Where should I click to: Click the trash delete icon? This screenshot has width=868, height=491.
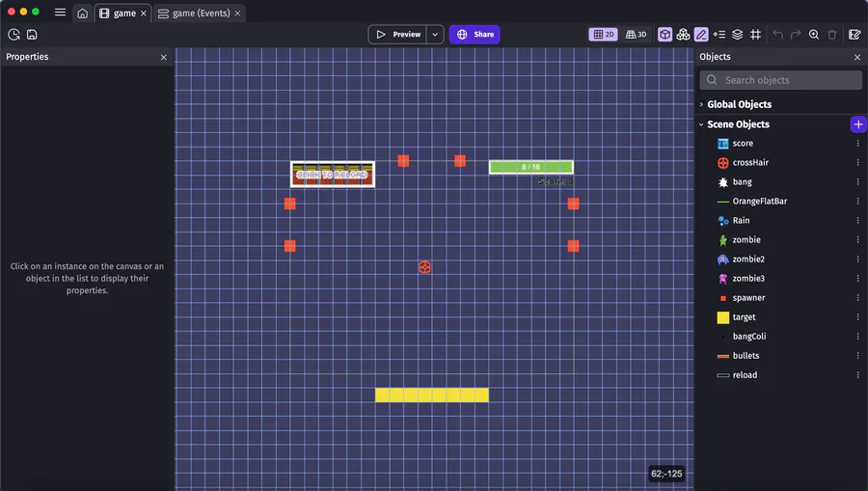pyautogui.click(x=832, y=35)
